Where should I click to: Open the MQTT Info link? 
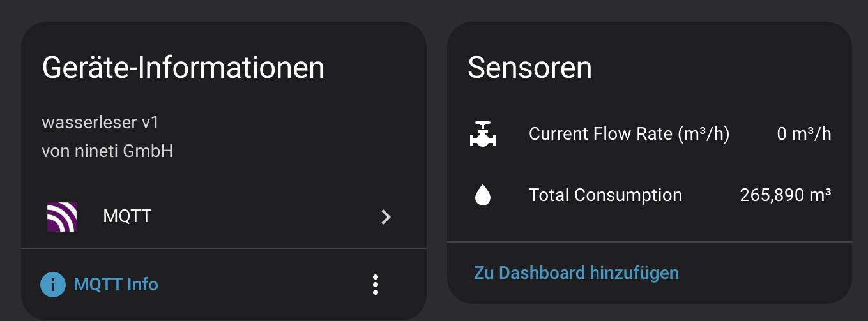116,285
